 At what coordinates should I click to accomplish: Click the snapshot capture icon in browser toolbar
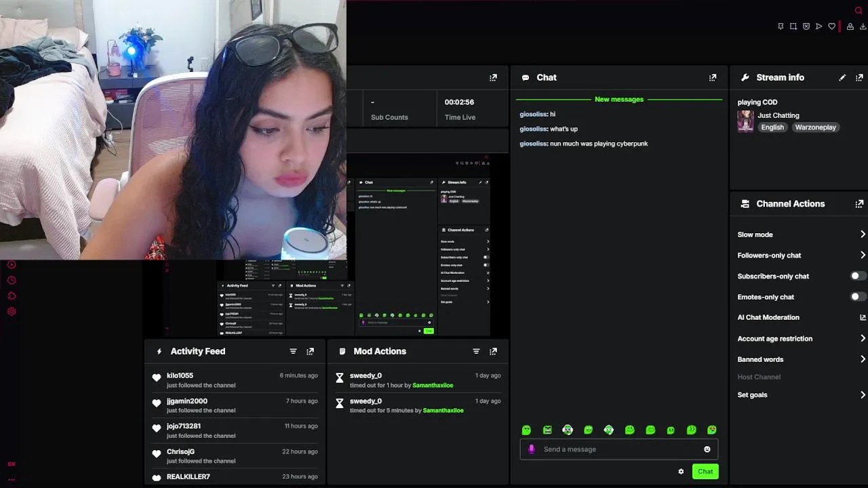pyautogui.click(x=793, y=26)
